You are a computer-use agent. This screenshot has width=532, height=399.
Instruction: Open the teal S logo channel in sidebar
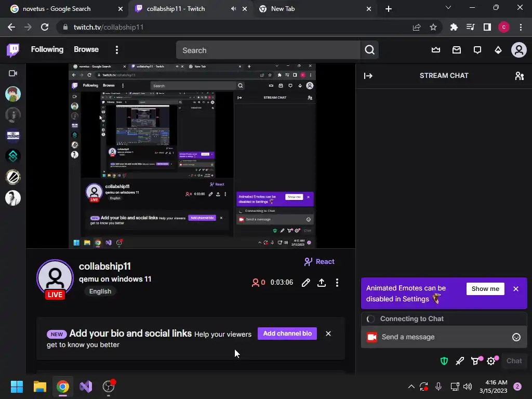point(13,156)
